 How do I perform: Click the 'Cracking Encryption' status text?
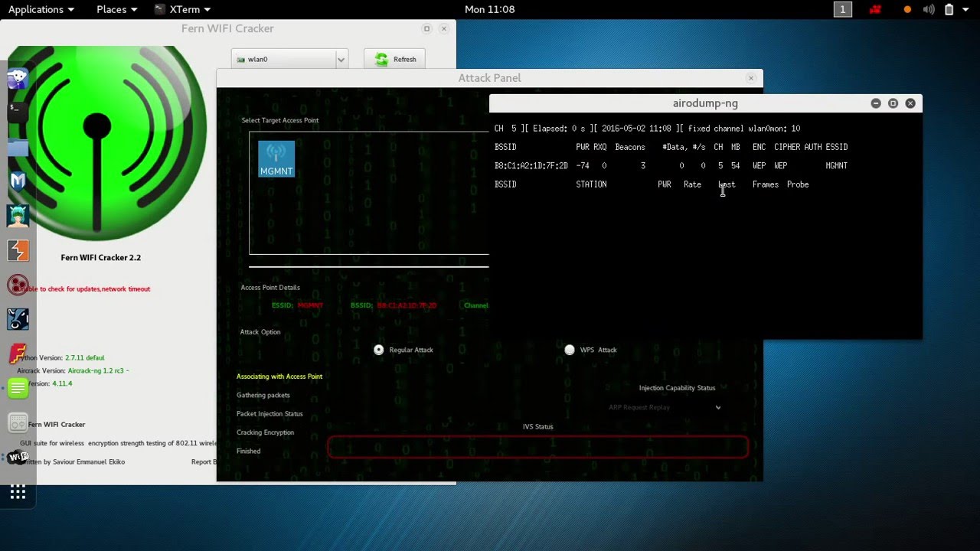[x=265, y=432]
